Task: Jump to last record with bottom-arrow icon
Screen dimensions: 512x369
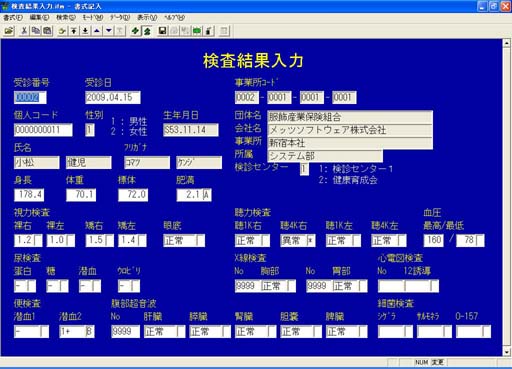Action: [85, 31]
